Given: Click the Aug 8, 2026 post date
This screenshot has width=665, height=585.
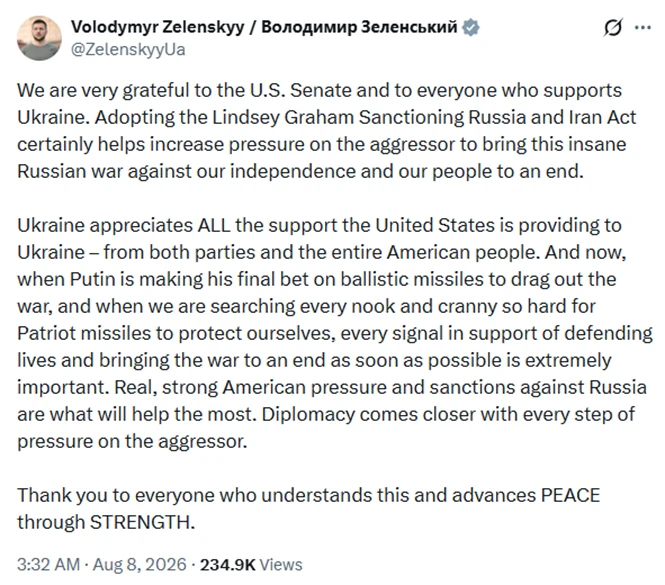Looking at the screenshot, I should coord(140,564).
